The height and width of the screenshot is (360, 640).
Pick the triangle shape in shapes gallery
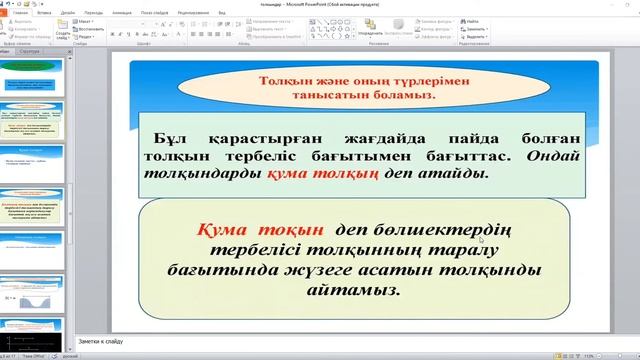313,29
